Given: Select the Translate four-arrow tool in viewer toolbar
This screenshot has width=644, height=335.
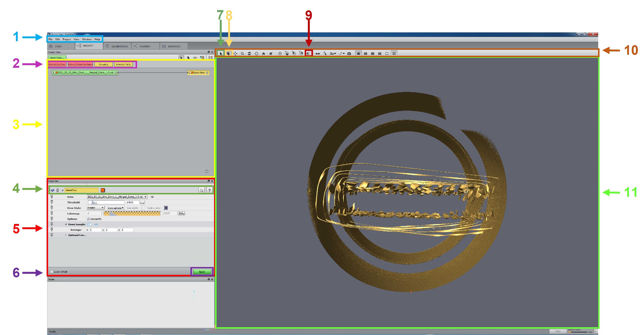Looking at the screenshot, I should point(235,53).
